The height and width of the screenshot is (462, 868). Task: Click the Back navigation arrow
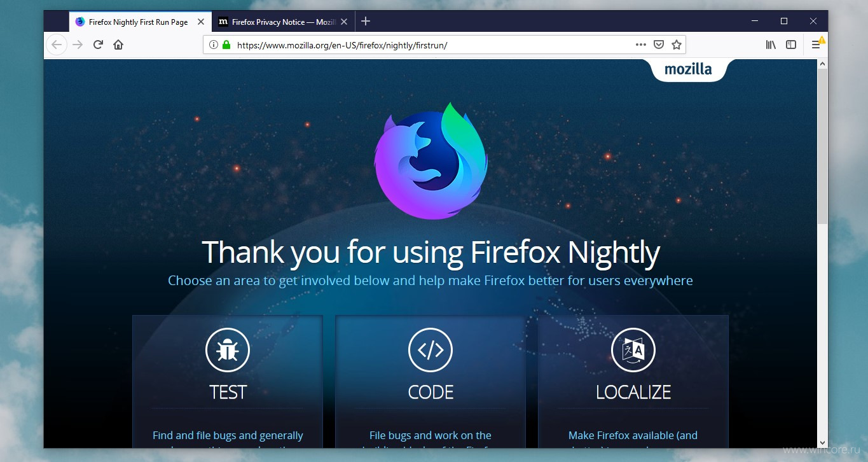click(x=57, y=45)
